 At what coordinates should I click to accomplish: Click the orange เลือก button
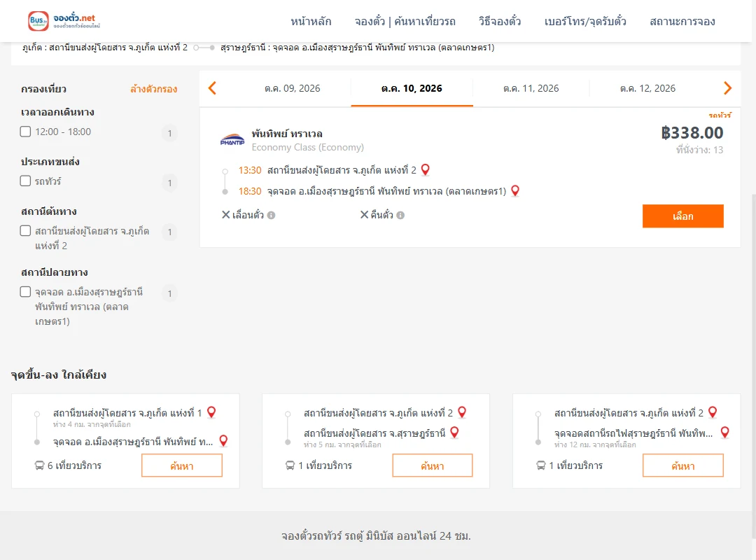pos(682,216)
